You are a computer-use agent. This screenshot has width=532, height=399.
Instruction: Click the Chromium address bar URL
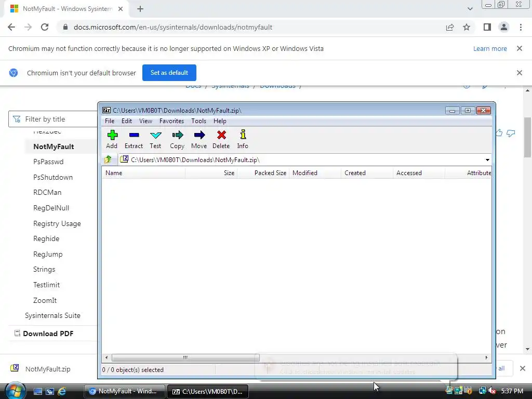(x=172, y=27)
